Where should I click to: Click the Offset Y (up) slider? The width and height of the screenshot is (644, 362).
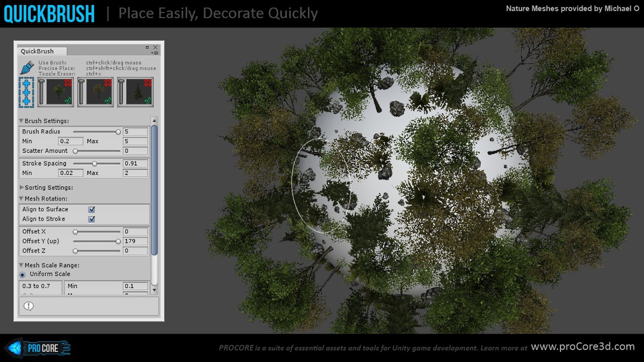[97, 241]
